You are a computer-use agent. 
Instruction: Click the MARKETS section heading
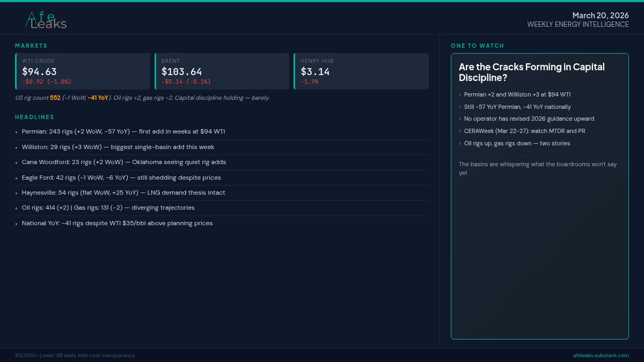[x=31, y=46]
